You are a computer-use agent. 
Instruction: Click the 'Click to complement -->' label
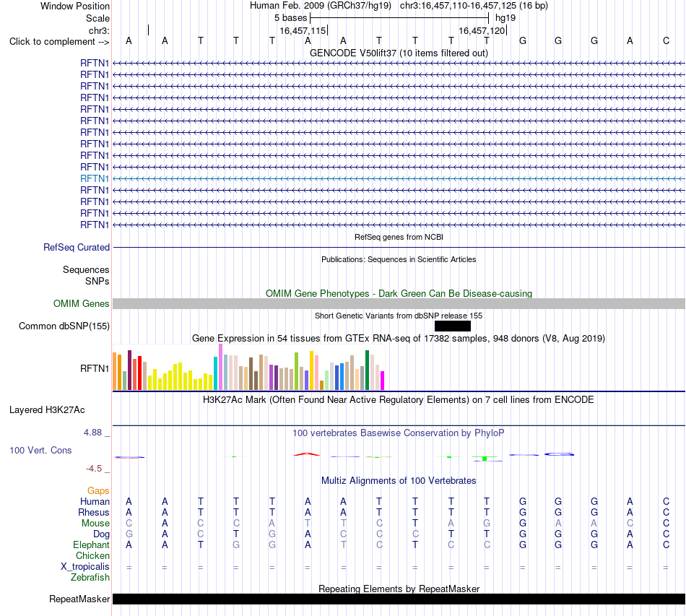(59, 42)
